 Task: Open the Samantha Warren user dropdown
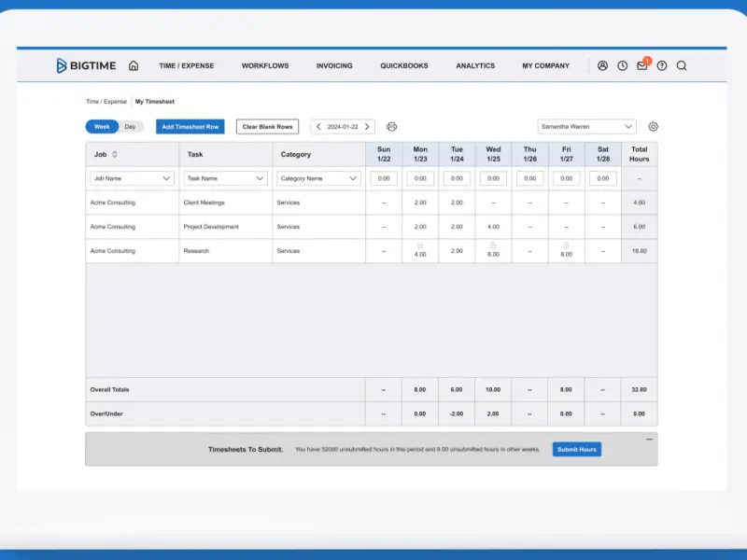[x=587, y=127]
